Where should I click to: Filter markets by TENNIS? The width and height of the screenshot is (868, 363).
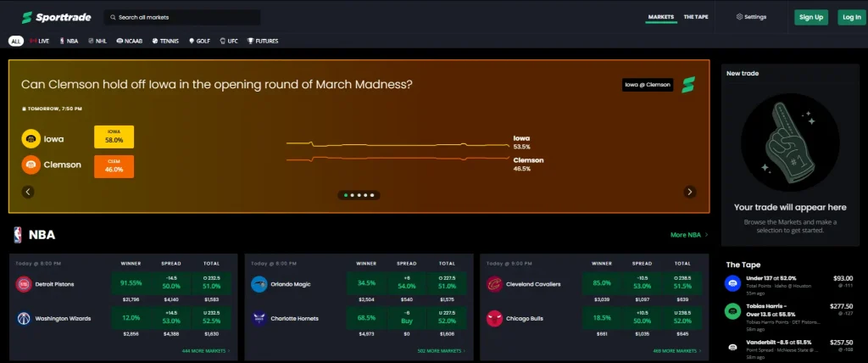tap(165, 41)
